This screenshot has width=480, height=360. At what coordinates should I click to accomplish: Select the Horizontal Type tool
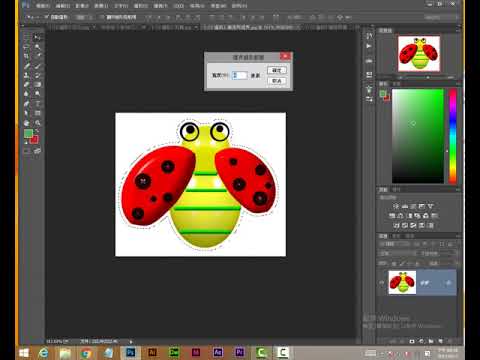coord(37,104)
